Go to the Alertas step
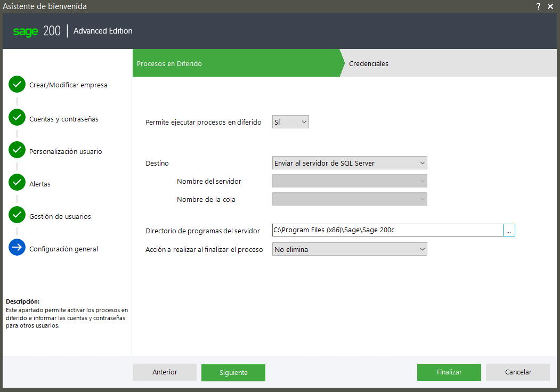 click(x=39, y=184)
